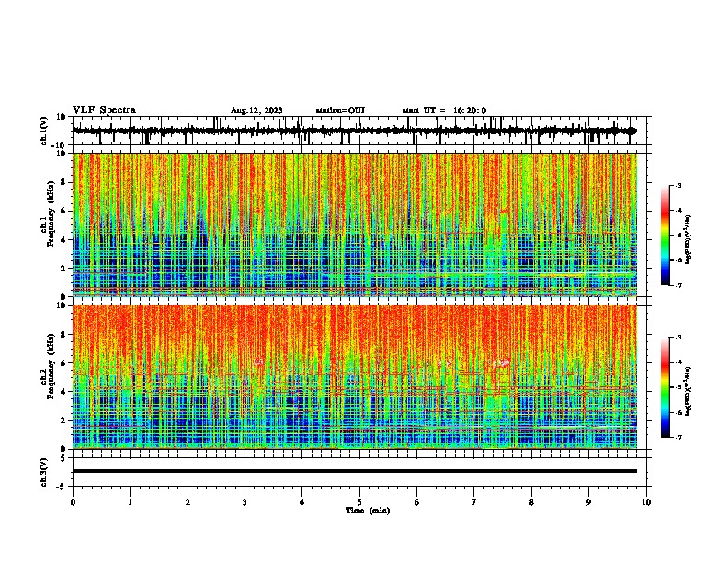This screenshot has height=563, width=728.
Task: Click the '5' tick on the time axis
Action: (359, 502)
